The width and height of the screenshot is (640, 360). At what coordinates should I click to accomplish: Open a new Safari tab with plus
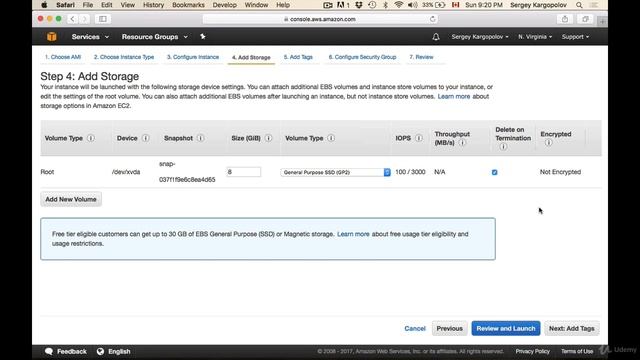[602, 21]
